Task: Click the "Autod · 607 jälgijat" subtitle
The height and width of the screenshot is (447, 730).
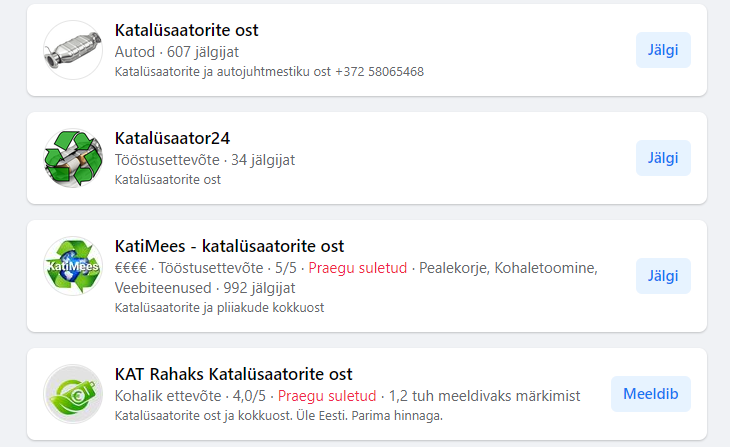Action: 177,51
